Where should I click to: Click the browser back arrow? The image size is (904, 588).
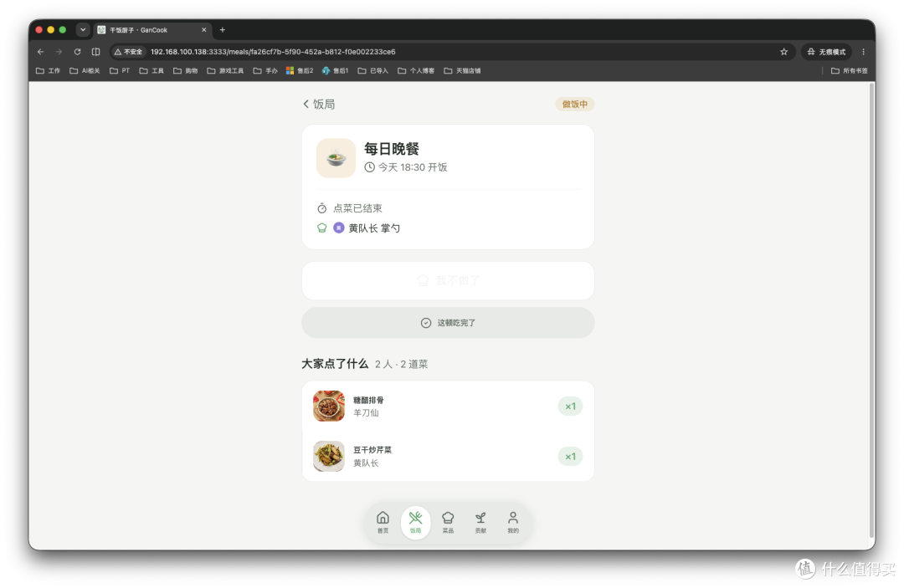point(40,52)
